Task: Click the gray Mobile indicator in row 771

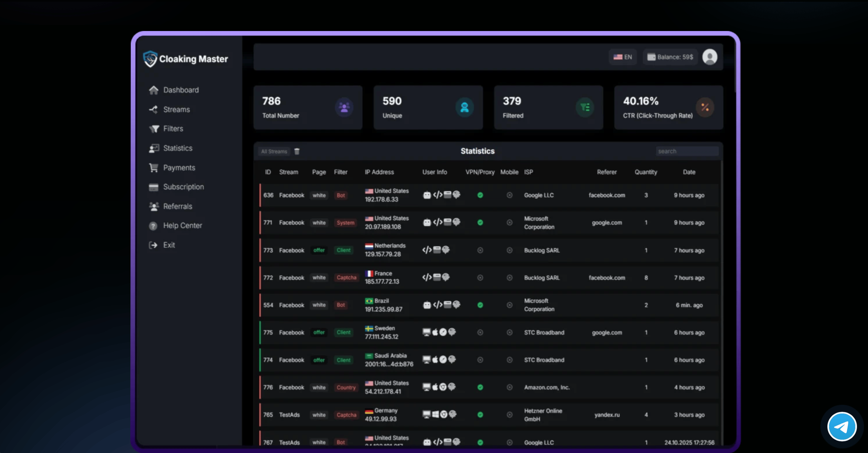Action: [x=509, y=223]
